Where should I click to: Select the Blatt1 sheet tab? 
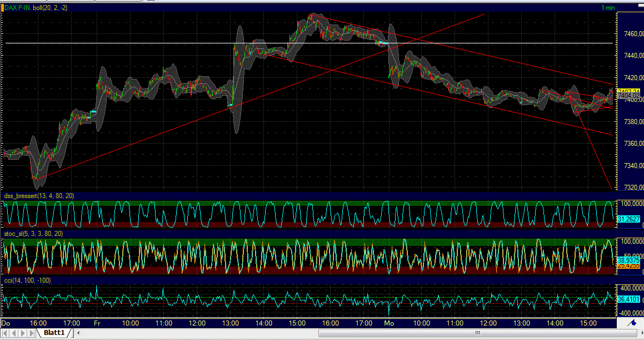54,334
